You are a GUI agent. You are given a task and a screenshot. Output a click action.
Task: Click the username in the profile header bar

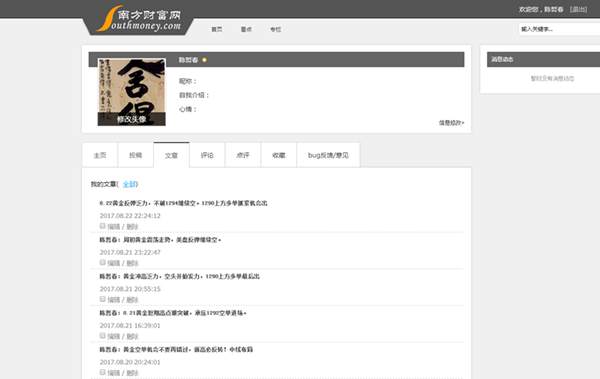[188, 60]
